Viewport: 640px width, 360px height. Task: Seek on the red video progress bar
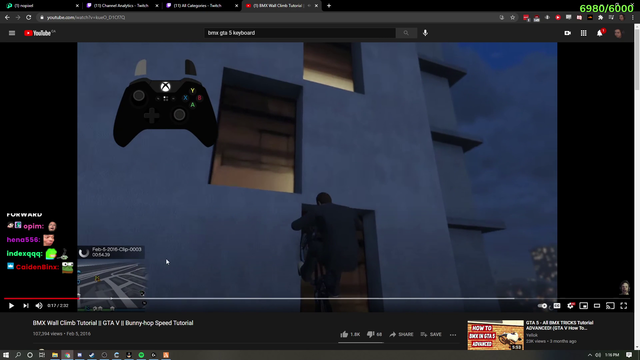coord(41,298)
